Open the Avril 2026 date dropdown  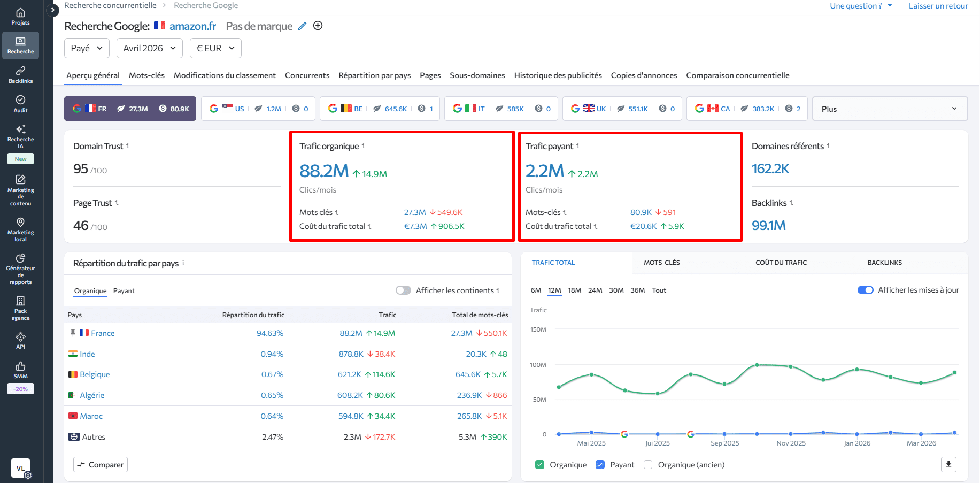click(150, 48)
